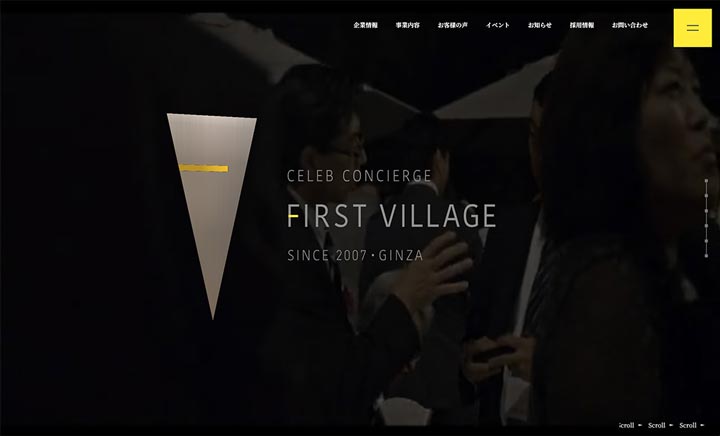Click the CELEB CONCIERGE tagline
Image resolution: width=720 pixels, height=436 pixels.
pyautogui.click(x=359, y=176)
